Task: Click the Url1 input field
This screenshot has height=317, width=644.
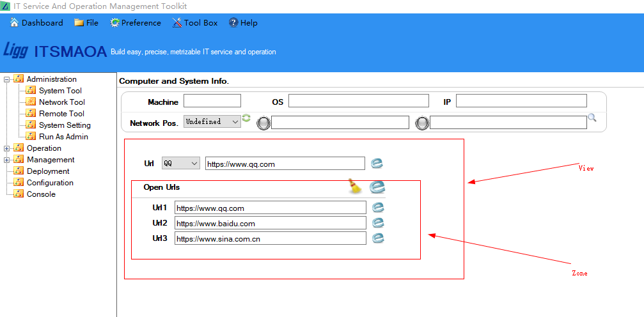Action: (x=271, y=208)
